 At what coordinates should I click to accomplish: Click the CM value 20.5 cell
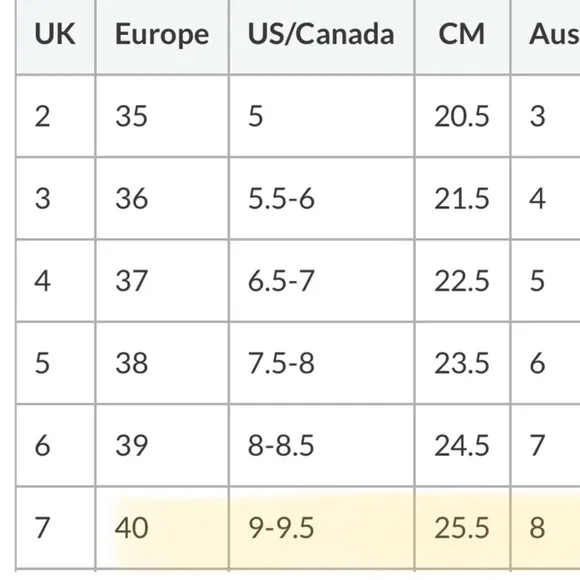(462, 116)
